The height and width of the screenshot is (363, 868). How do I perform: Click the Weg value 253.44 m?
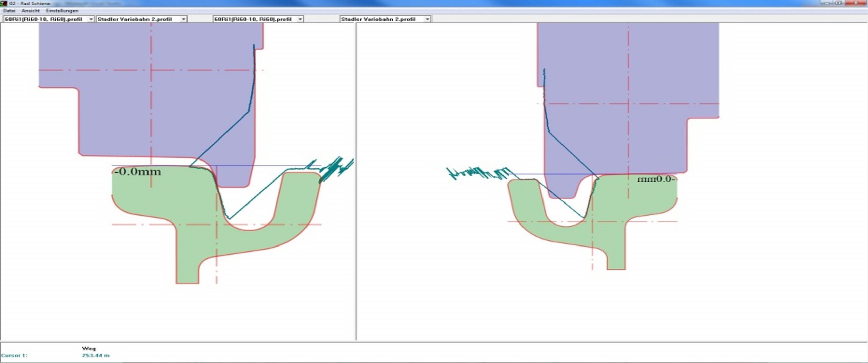tap(96, 356)
